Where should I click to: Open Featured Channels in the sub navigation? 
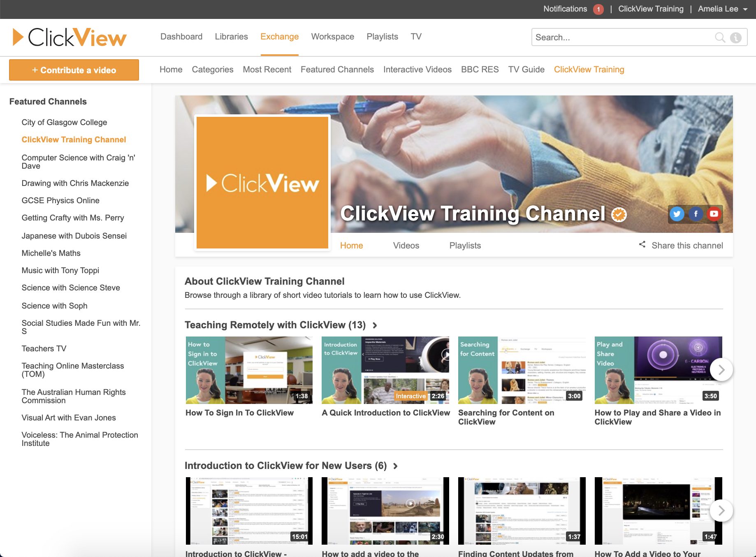pos(337,70)
